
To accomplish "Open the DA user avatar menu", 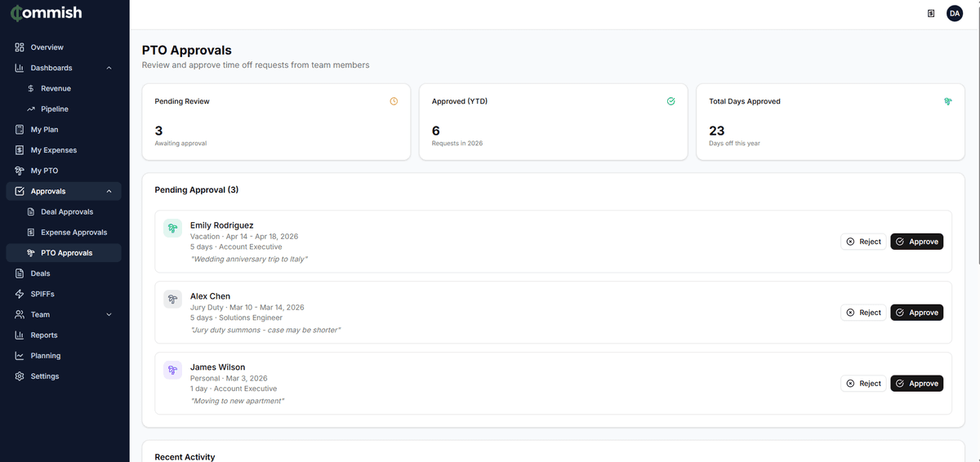I will (954, 13).
